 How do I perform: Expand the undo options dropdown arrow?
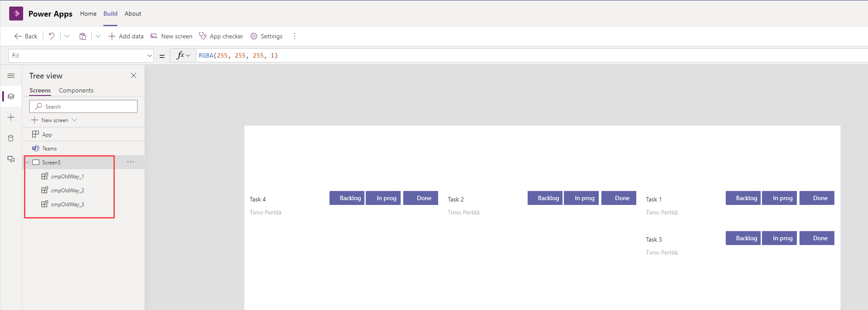[x=67, y=36]
